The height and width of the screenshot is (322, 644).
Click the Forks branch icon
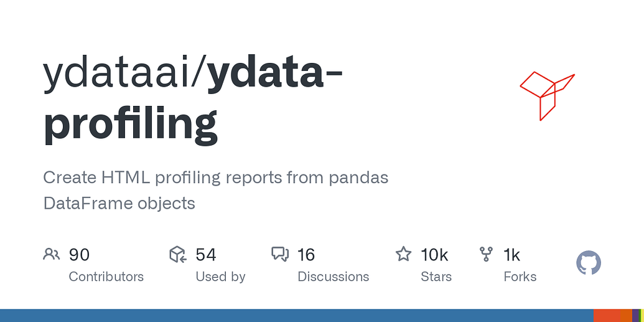[x=486, y=254]
